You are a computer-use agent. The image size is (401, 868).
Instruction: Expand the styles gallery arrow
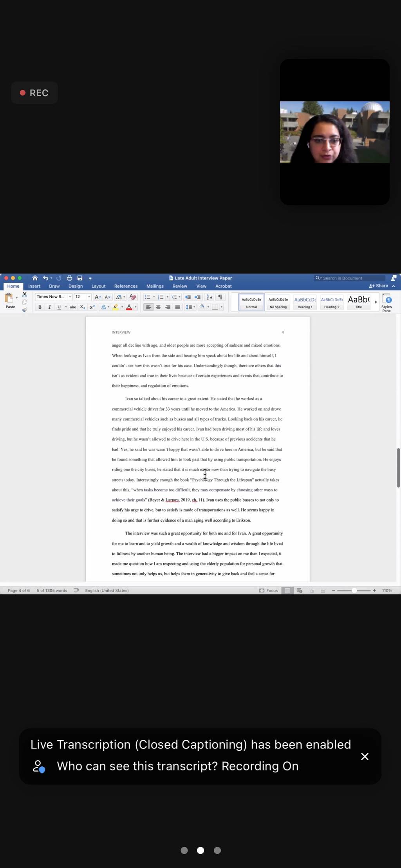pyautogui.click(x=376, y=302)
